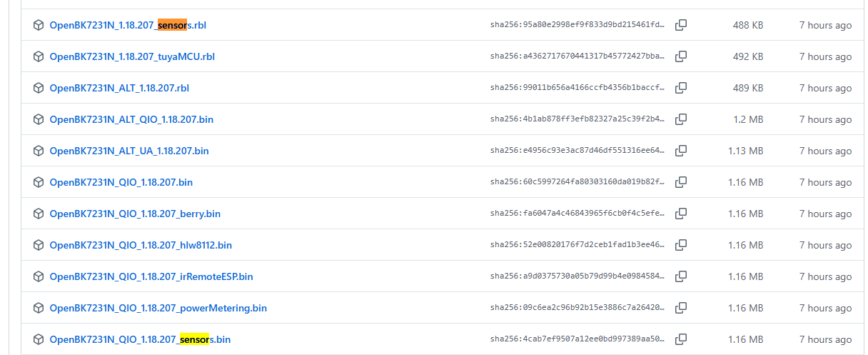Download OpenBK7231N_1.18.207_tuyaMCU.rbl

[132, 56]
